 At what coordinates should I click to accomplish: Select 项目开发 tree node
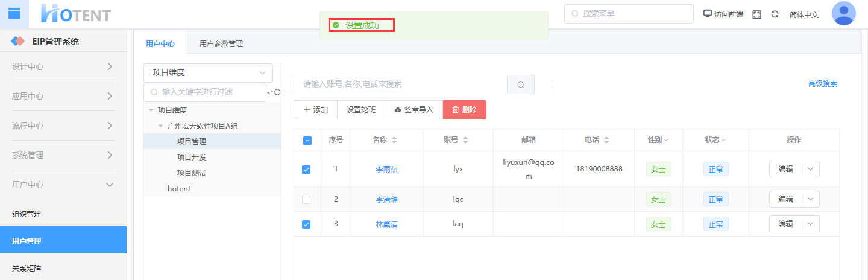coord(191,157)
